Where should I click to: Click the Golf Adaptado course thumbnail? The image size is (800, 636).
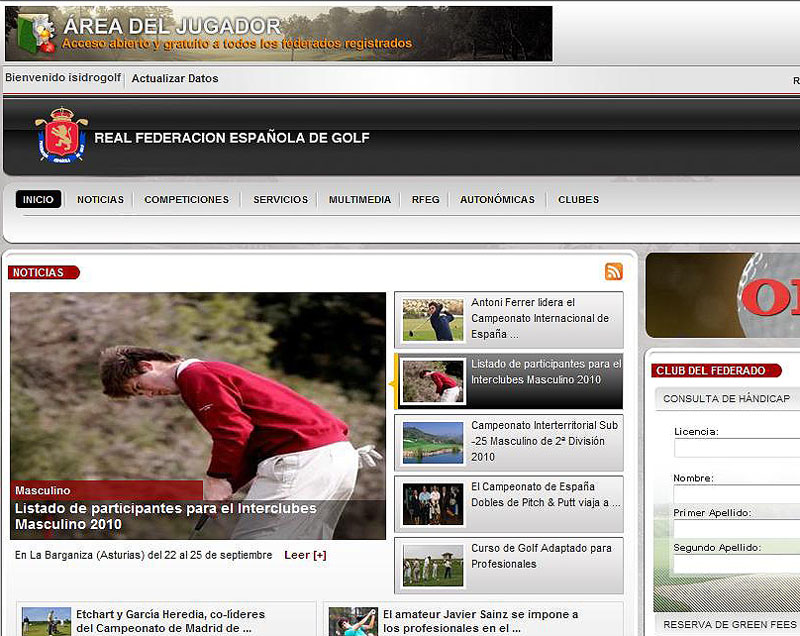pyautogui.click(x=433, y=566)
